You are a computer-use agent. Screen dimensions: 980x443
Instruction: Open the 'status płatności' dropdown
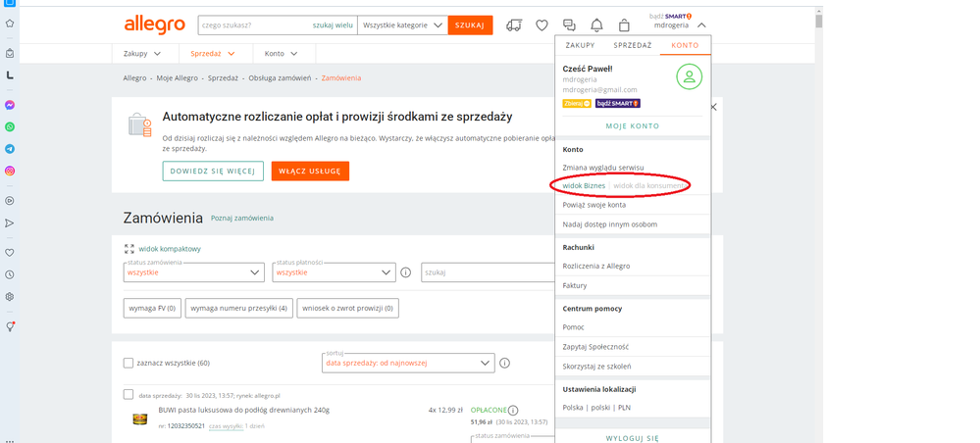coord(333,272)
